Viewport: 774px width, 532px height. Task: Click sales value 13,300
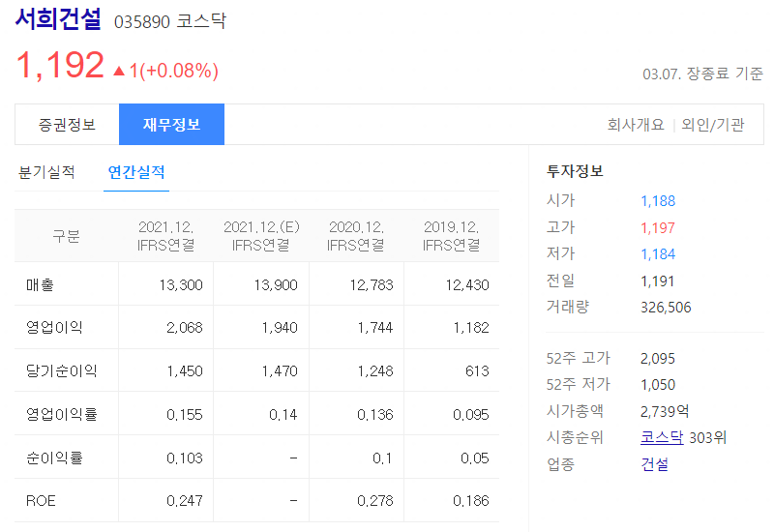pos(181,285)
